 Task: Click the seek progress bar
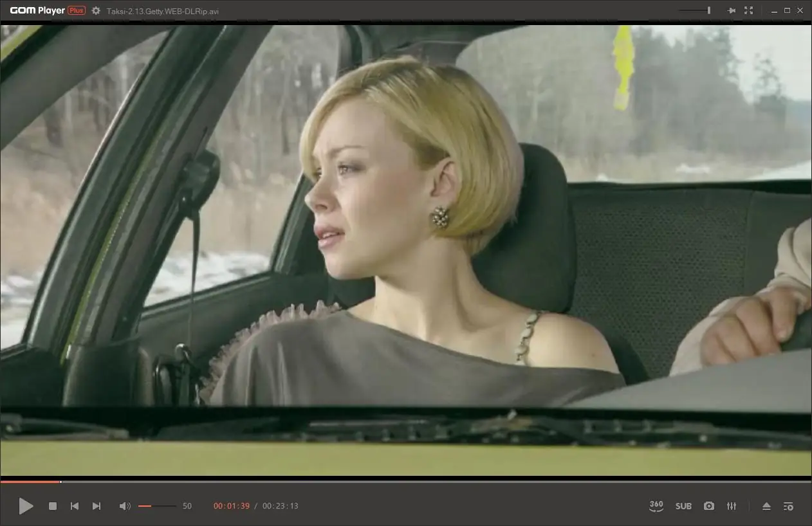coord(406,482)
